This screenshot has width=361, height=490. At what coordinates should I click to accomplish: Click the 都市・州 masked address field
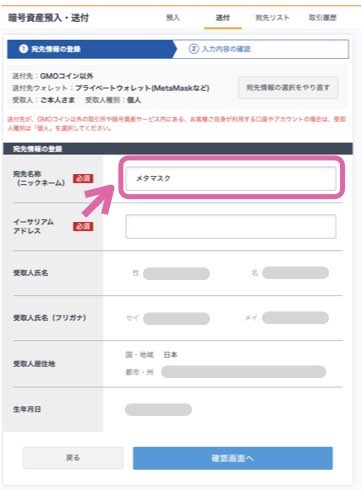click(243, 372)
